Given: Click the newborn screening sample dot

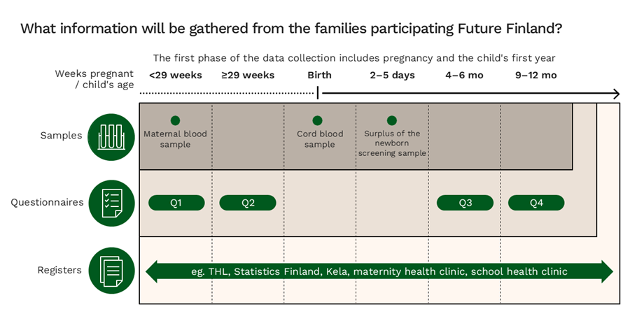Looking at the screenshot, I should click(392, 120).
